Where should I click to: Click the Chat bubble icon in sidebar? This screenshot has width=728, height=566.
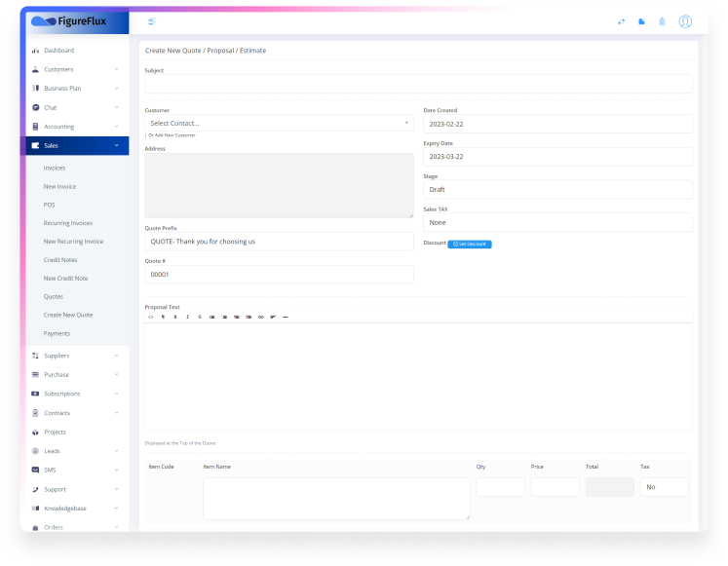(36, 107)
